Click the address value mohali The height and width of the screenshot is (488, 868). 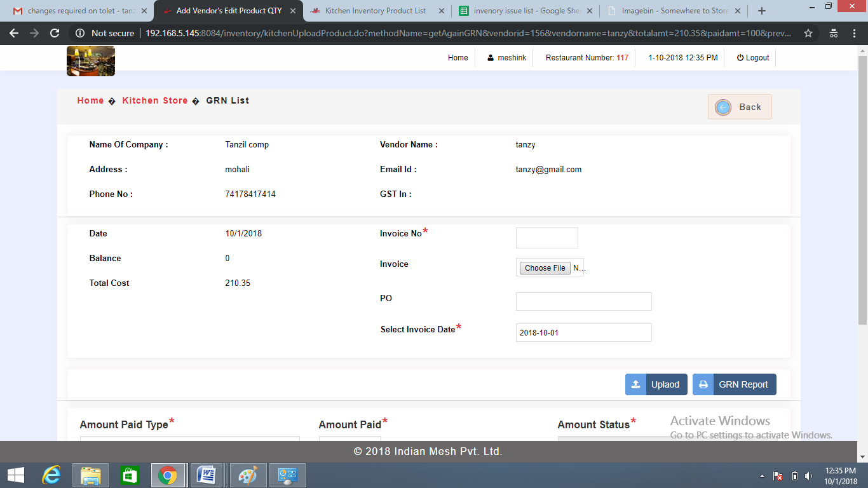point(238,170)
